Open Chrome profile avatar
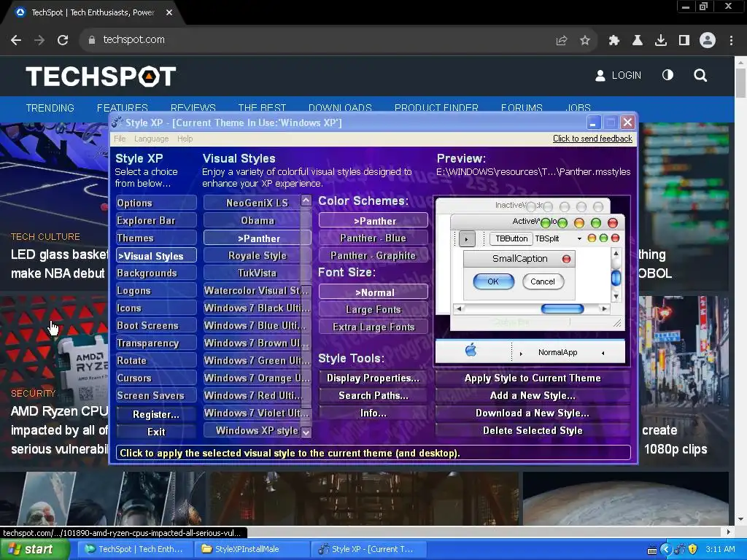 click(708, 40)
